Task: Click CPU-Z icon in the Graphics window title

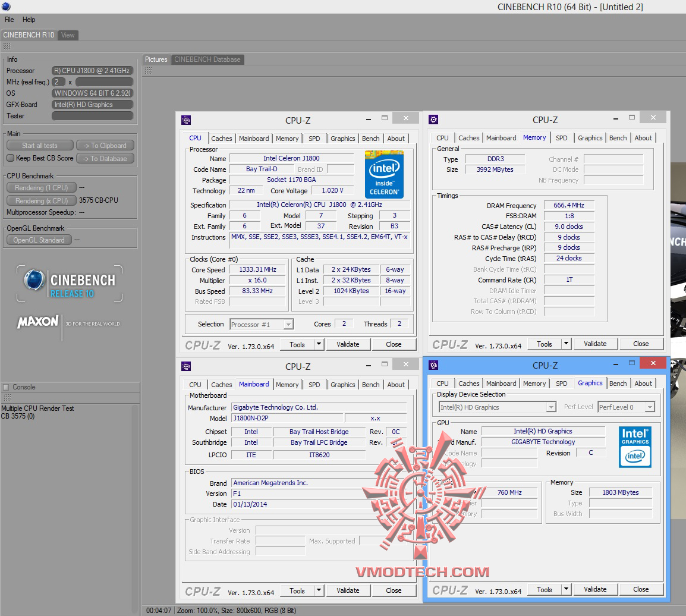Action: pos(433,365)
